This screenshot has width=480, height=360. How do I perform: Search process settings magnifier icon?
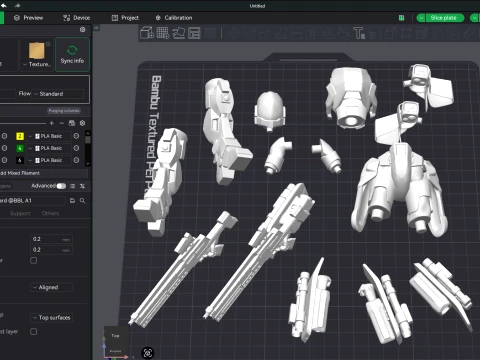point(82,200)
